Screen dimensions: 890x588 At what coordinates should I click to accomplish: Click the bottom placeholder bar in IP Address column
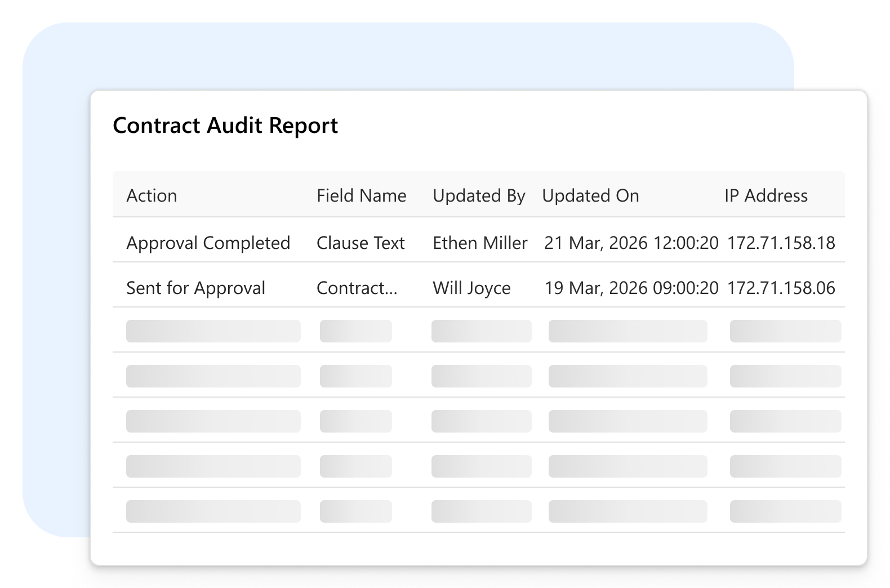pos(785,511)
